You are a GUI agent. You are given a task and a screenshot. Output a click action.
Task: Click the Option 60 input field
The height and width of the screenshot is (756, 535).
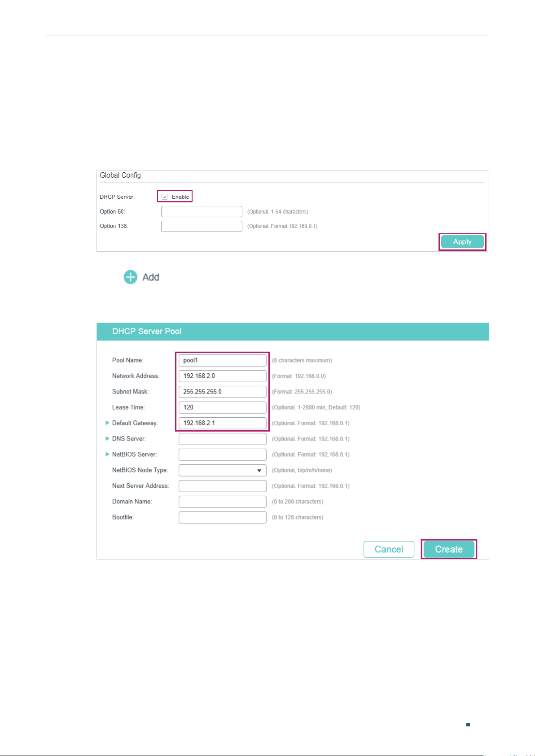pyautogui.click(x=202, y=212)
